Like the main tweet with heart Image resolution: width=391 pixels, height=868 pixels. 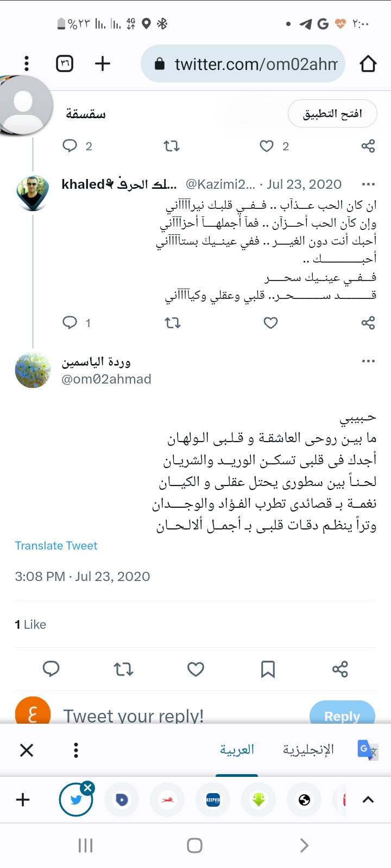click(x=195, y=669)
